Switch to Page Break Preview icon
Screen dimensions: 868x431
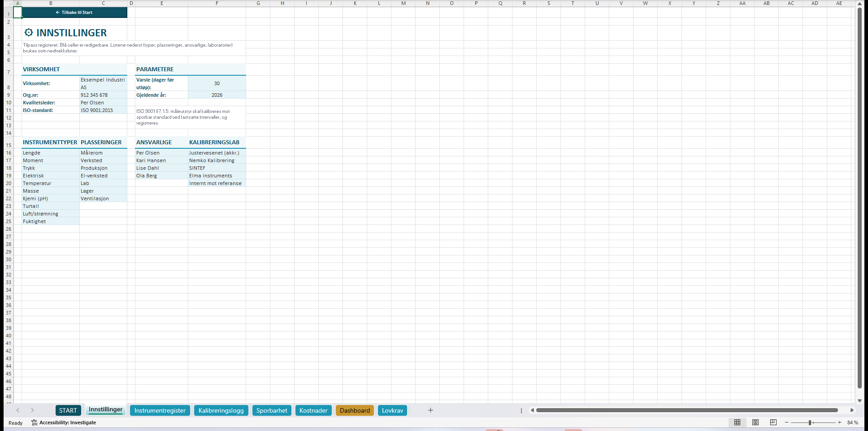pyautogui.click(x=773, y=422)
